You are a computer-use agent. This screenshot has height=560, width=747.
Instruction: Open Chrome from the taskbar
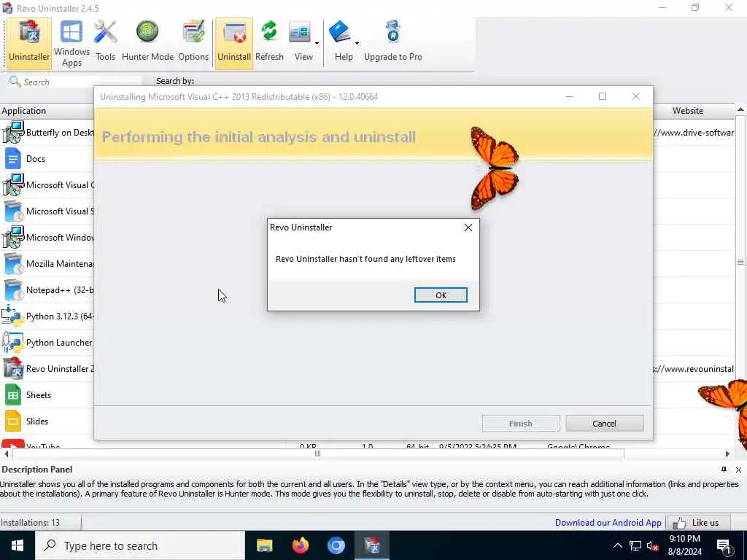click(x=336, y=545)
